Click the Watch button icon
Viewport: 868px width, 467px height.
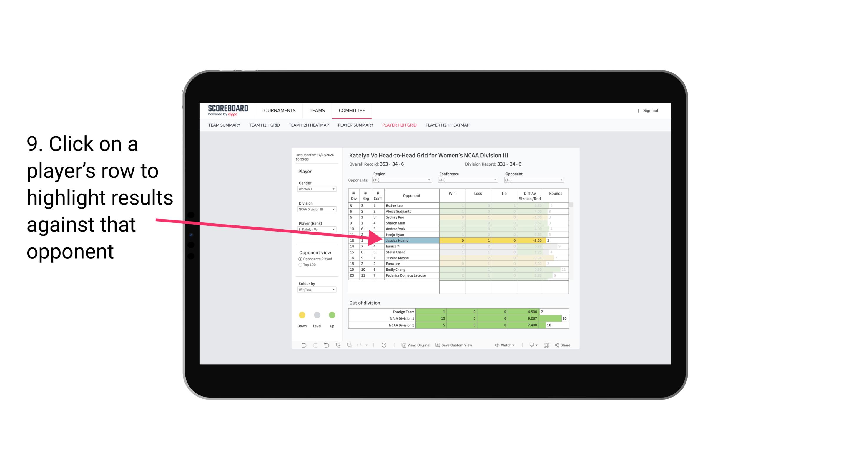(495, 345)
